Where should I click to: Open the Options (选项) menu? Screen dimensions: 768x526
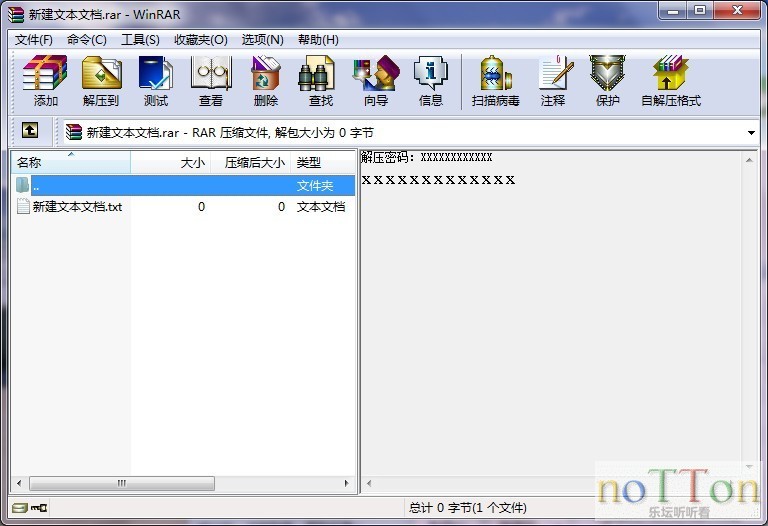click(263, 40)
